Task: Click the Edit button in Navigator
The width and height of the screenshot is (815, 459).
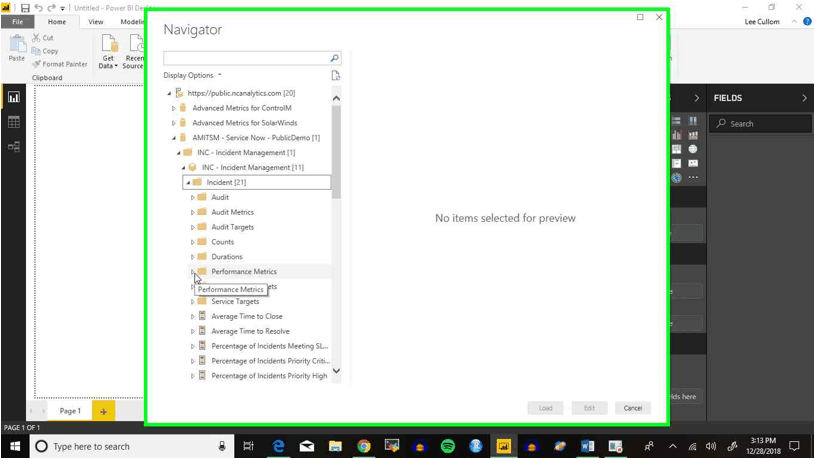Action: point(589,408)
